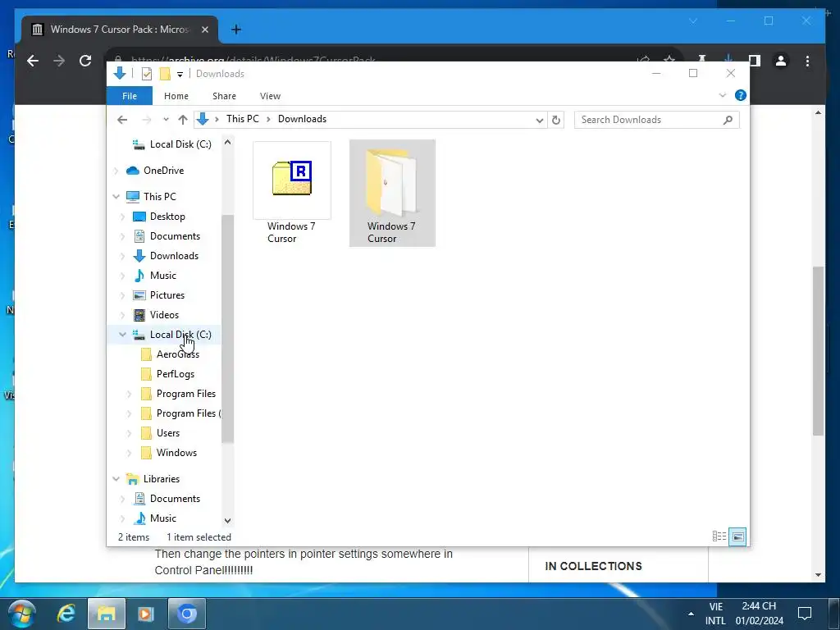The width and height of the screenshot is (840, 630).
Task: Click the File Explorer taskbar button
Action: click(x=107, y=614)
